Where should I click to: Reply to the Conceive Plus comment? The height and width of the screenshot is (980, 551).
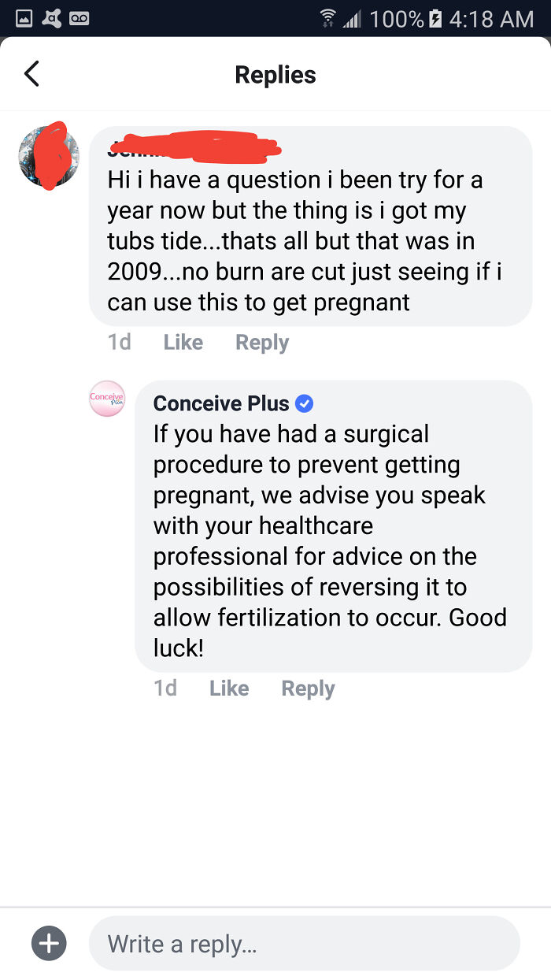pos(308,688)
